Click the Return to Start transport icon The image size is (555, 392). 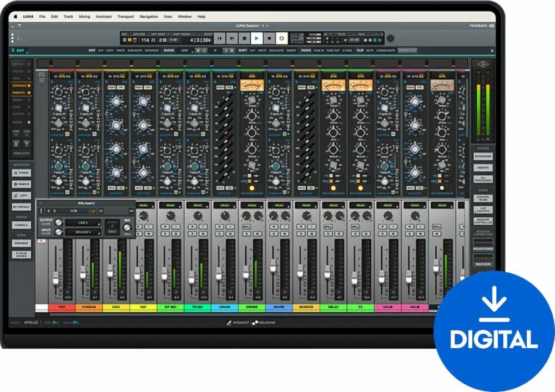(x=219, y=38)
